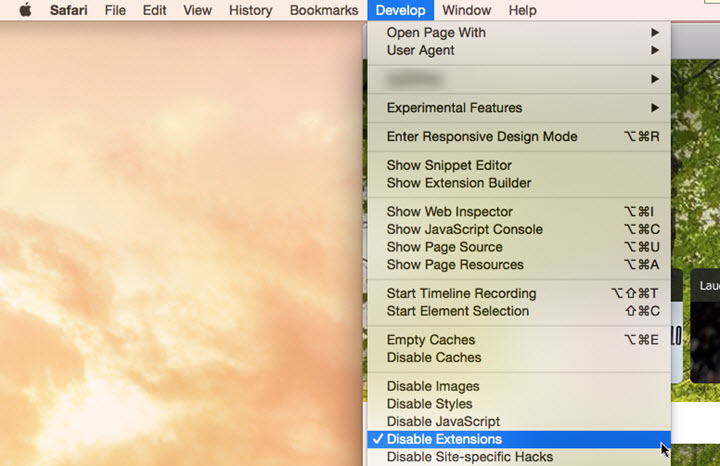Screen dimensions: 720x466
Task: Toggle Disable Images option
Action: pos(433,386)
